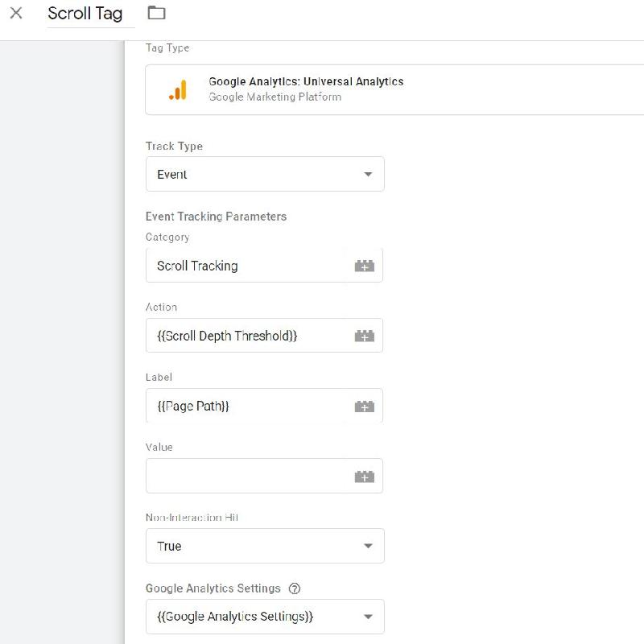Open the Track Type dropdown
644x644 pixels.
[x=264, y=174]
